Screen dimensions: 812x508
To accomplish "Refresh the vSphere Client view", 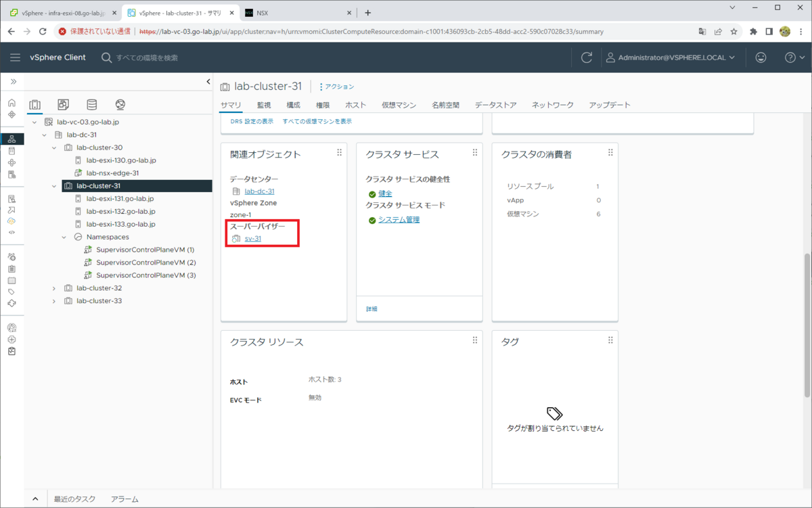I will click(x=587, y=57).
